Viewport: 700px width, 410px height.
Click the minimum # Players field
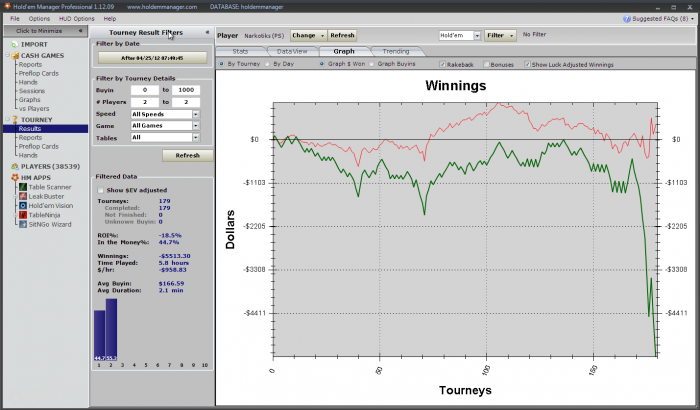[x=145, y=102]
